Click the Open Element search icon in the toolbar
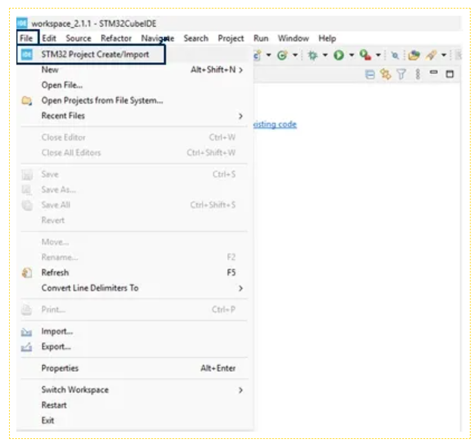Viewport: 476px width, 448px height. [x=395, y=55]
